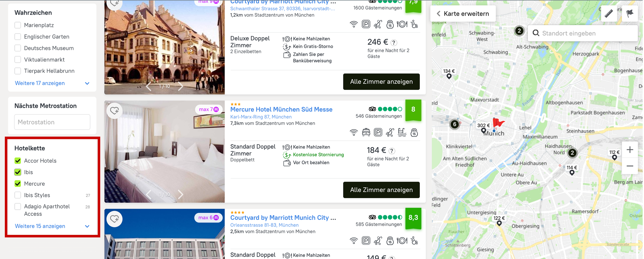Open the Mercure Hotel München Süd Messe link
The width and height of the screenshot is (644, 259).
pyautogui.click(x=281, y=110)
